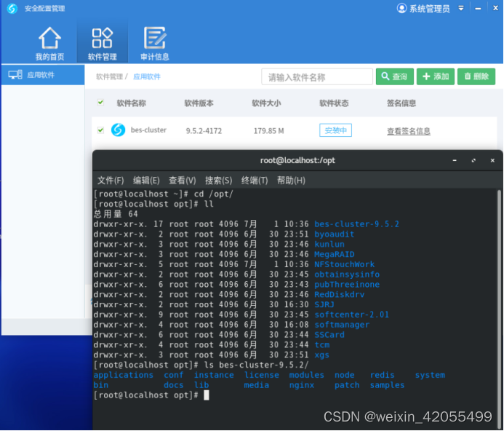504x431 pixels.
Task: Open the terminal 搜索(S) menu
Action: pyautogui.click(x=219, y=181)
